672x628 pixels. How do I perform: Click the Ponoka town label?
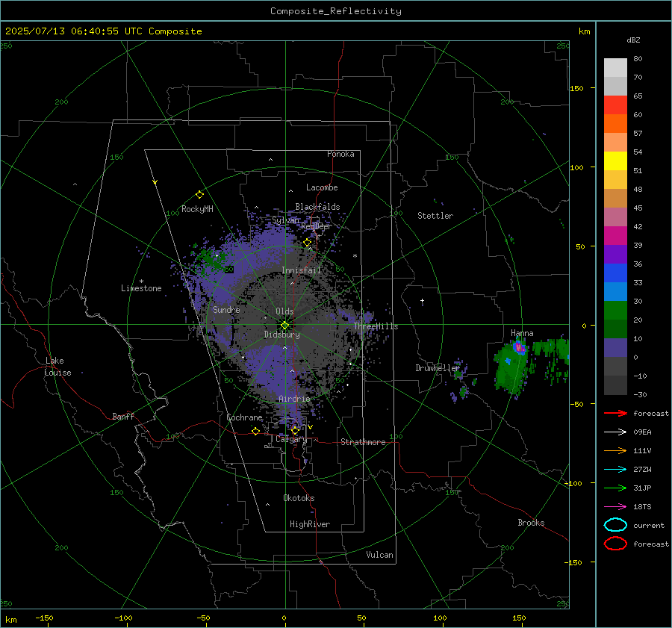pyautogui.click(x=340, y=154)
